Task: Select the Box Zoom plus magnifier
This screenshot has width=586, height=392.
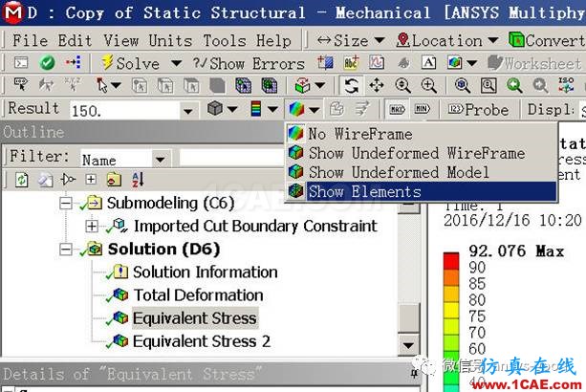Action: [x=428, y=86]
